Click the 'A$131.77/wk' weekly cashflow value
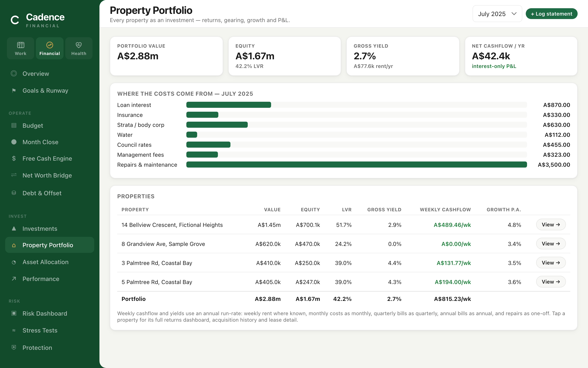Screen dimensions: 588x368 454,263
